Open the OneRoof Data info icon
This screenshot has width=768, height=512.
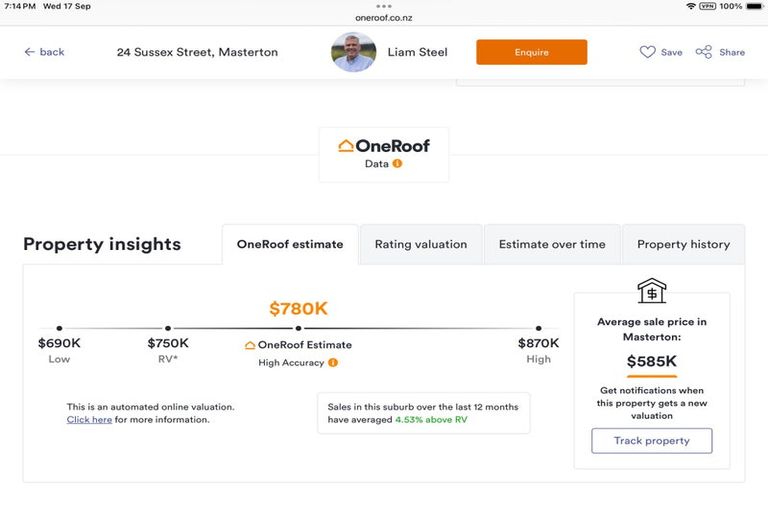[x=397, y=164]
